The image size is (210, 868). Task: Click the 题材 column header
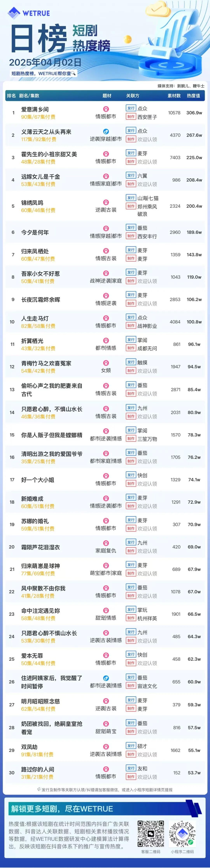click(107, 96)
